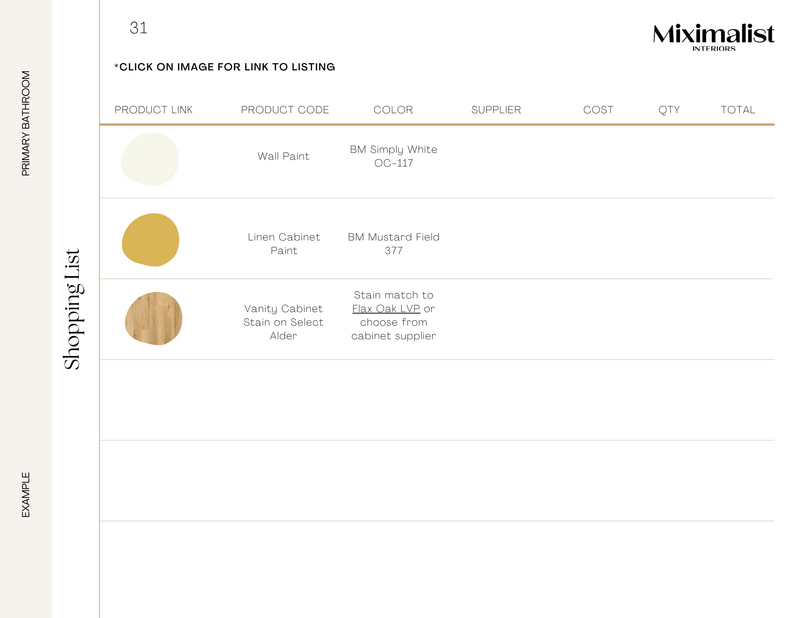Open the wood stain sample image
The image size is (800, 618).
(153, 318)
